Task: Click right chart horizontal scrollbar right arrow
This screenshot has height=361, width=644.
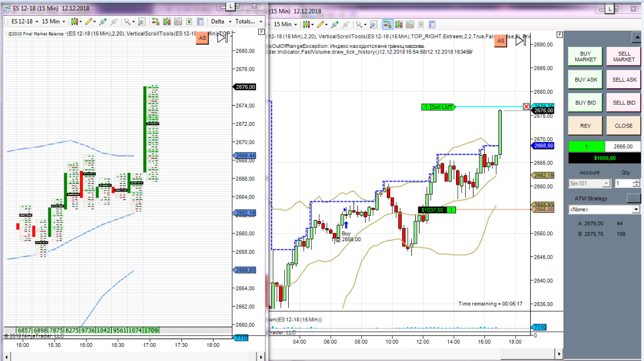Action: coord(558,353)
